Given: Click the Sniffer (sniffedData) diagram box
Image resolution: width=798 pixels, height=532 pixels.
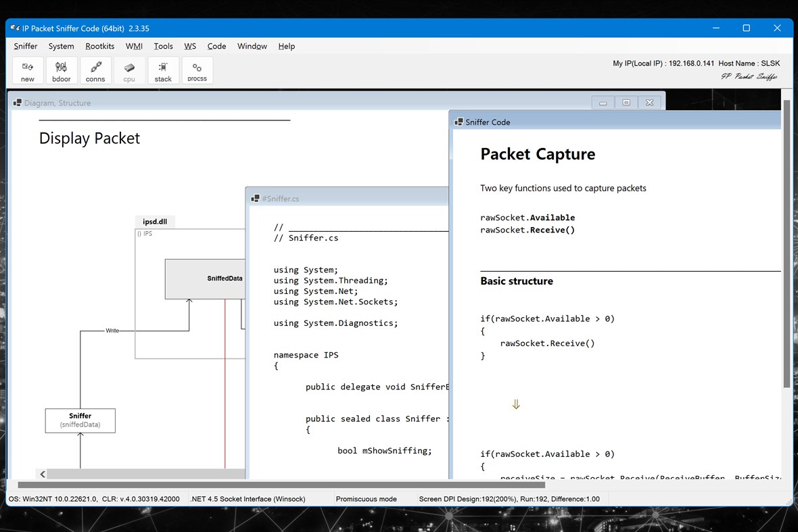Looking at the screenshot, I should [x=80, y=420].
